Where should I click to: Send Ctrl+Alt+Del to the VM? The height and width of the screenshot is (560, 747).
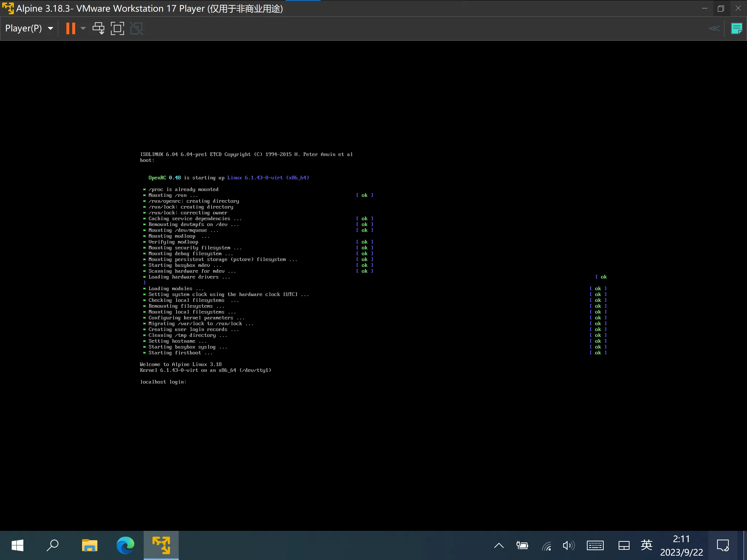point(98,28)
